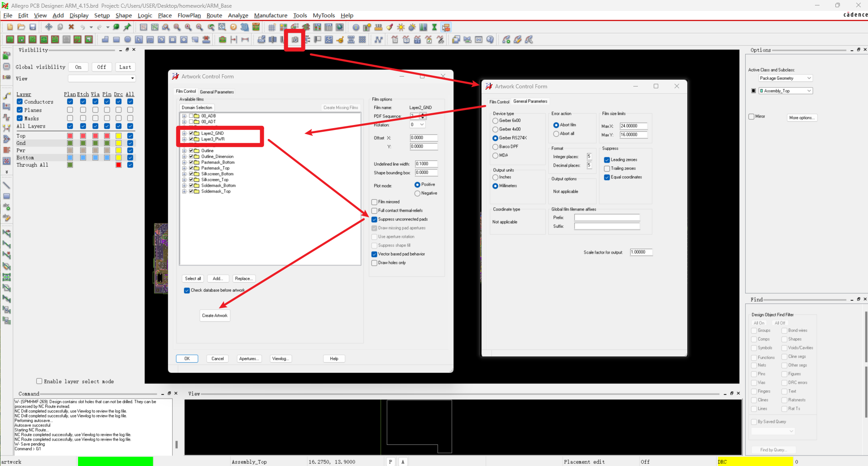Image resolution: width=868 pixels, height=466 pixels.
Task: Enable the Film mirrored checkbox
Action: [374, 202]
